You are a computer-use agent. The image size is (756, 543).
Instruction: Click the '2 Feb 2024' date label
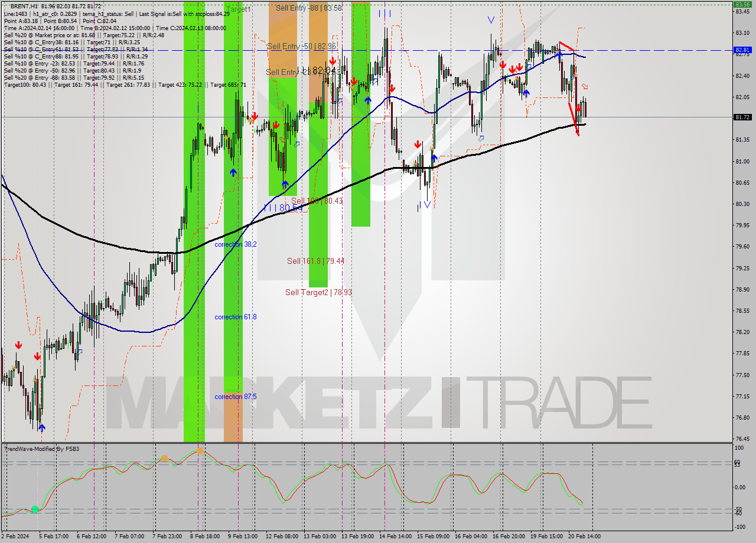tap(15, 537)
